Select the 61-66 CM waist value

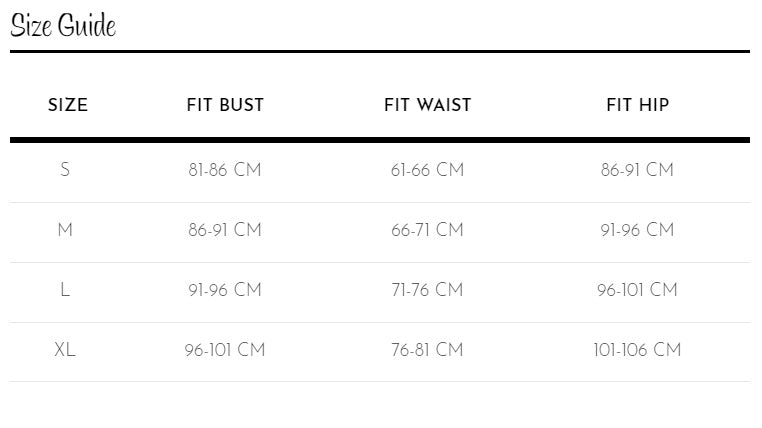click(427, 171)
